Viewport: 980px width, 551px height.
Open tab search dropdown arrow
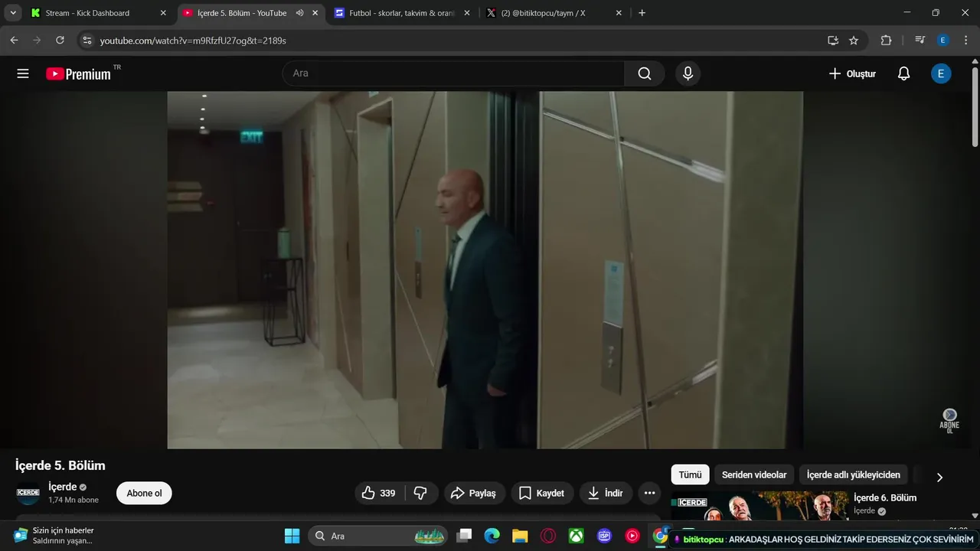(13, 13)
